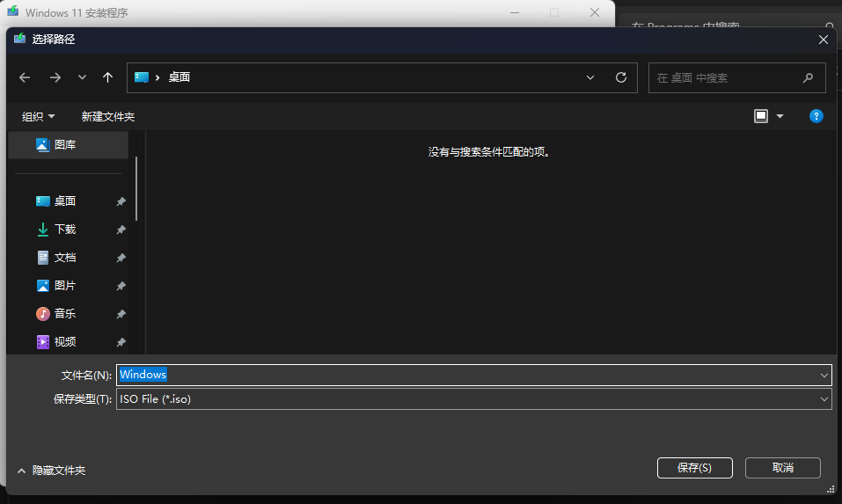Select the Downloads folder in sidebar
The height and width of the screenshot is (504, 842).
(x=65, y=230)
